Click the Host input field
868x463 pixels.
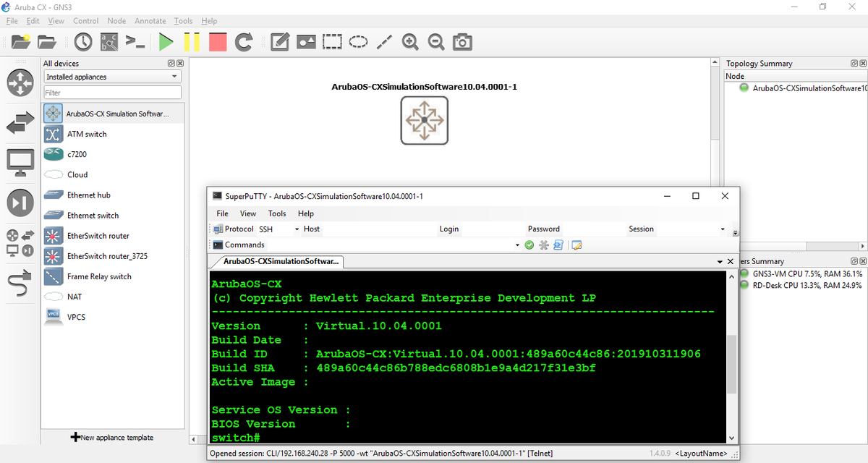pos(378,229)
